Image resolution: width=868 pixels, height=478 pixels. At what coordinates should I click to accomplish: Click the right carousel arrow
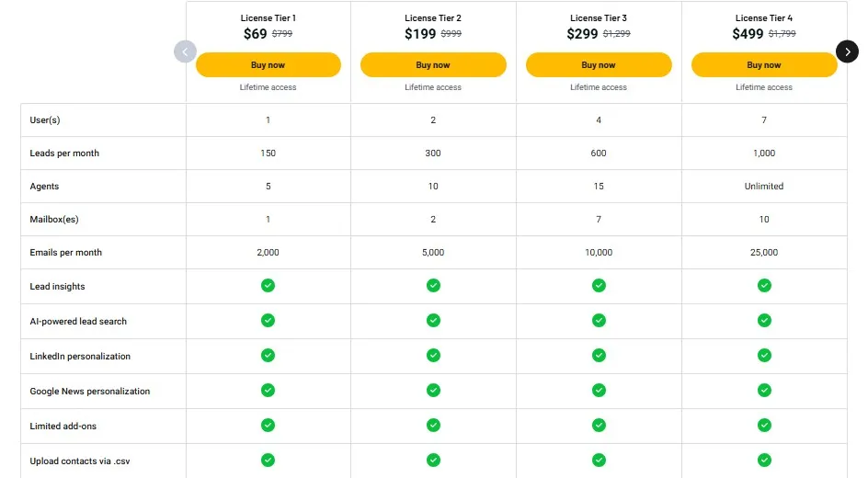[x=847, y=51]
